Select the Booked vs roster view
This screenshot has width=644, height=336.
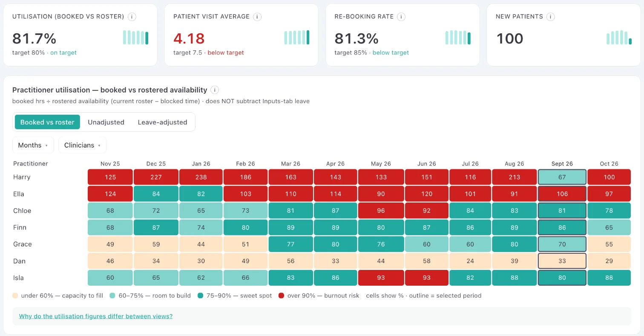(x=47, y=122)
